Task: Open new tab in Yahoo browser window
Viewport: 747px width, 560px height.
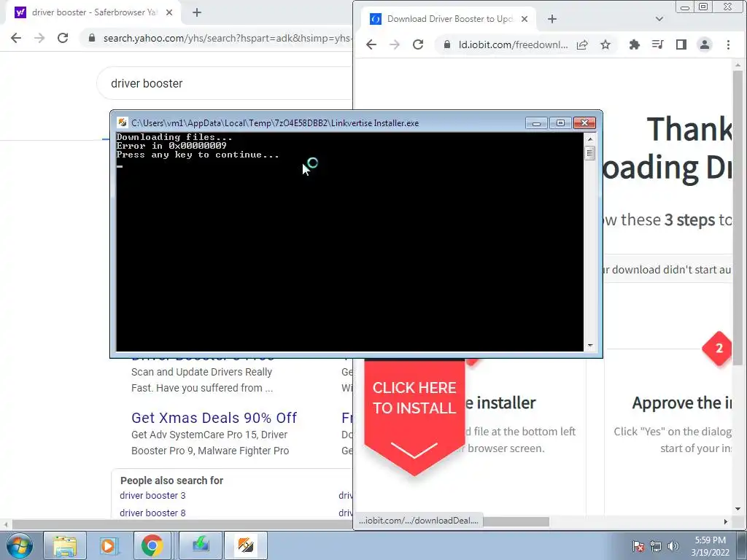Action: [197, 12]
